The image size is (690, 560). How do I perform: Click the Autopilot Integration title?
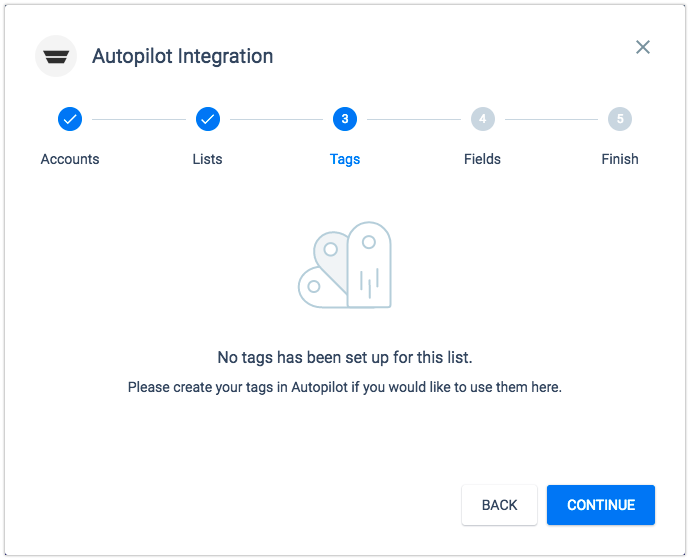(x=183, y=56)
